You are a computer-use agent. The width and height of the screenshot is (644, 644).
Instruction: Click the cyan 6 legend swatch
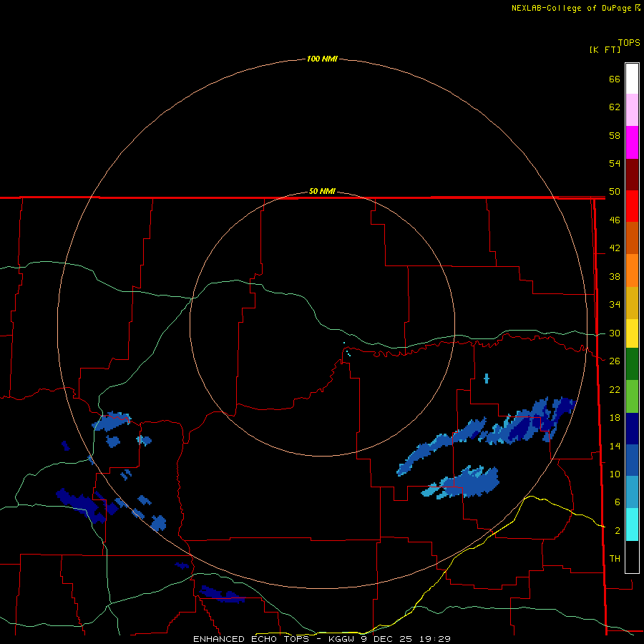[632, 525]
